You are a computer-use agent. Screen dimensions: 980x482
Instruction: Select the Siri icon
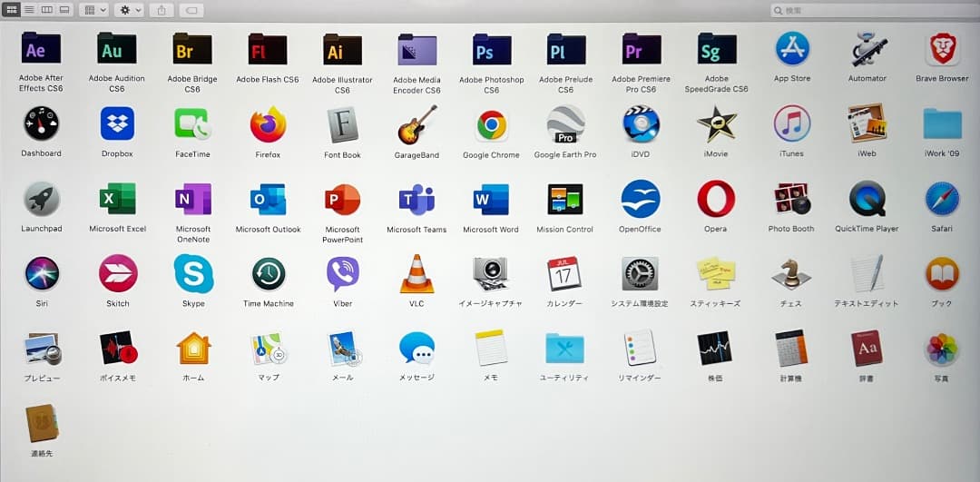pyautogui.click(x=42, y=273)
